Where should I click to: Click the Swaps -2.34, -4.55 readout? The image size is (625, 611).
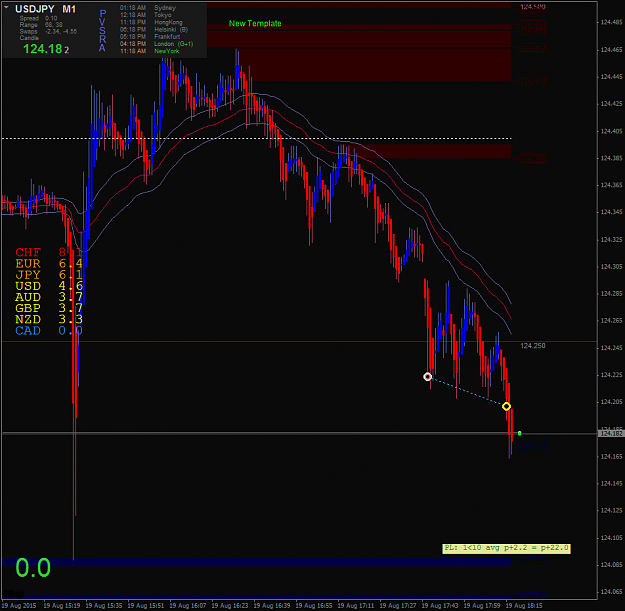(x=48, y=31)
